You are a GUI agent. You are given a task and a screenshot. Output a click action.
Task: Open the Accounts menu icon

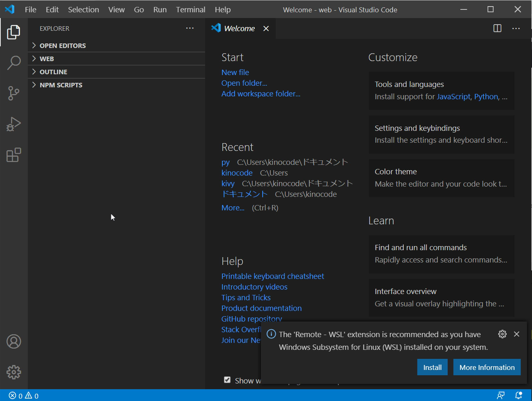click(x=14, y=341)
